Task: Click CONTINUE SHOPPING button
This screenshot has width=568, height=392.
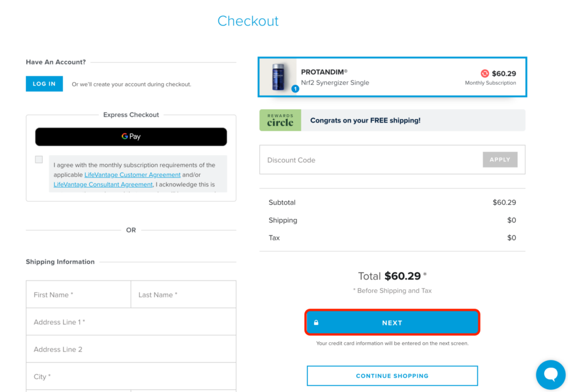Action: pos(392,376)
